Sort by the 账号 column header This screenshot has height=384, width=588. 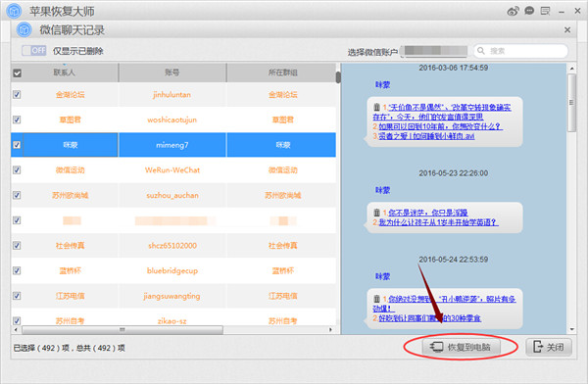172,72
